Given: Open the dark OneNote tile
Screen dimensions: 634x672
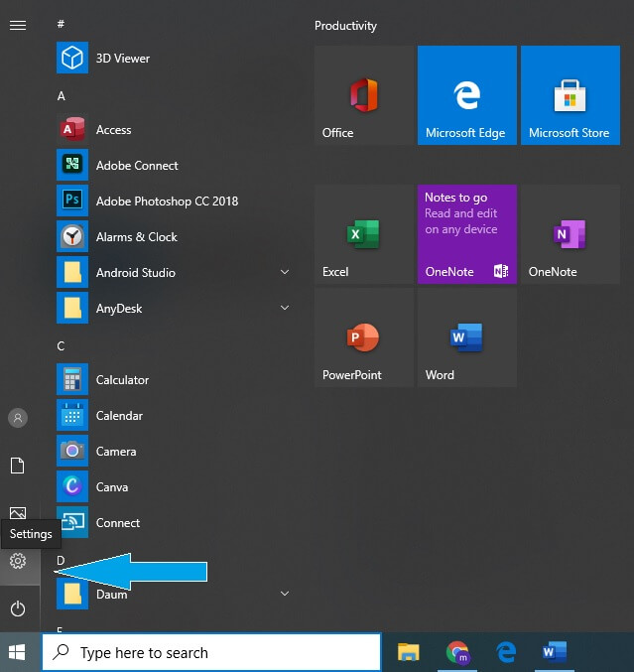Looking at the screenshot, I should click(571, 234).
